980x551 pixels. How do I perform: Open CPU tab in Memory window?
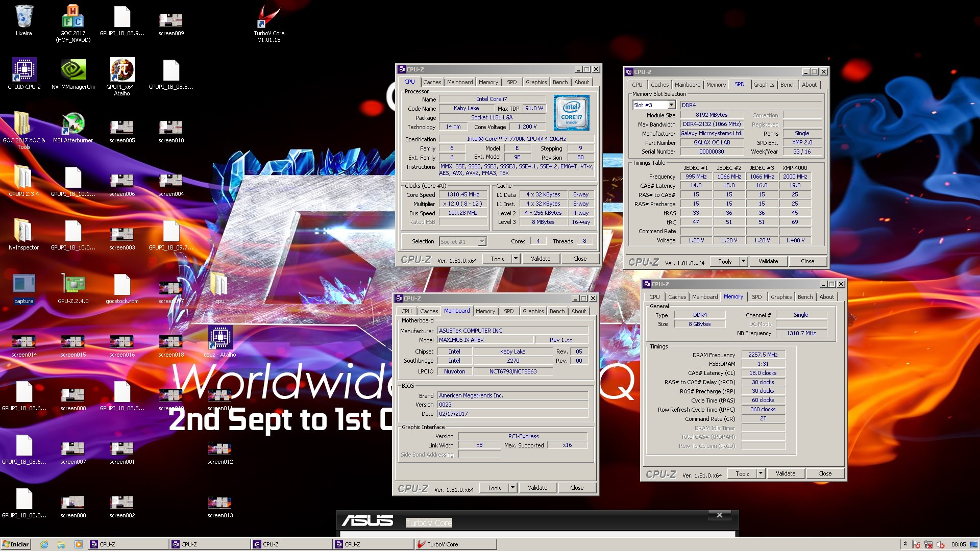click(654, 297)
